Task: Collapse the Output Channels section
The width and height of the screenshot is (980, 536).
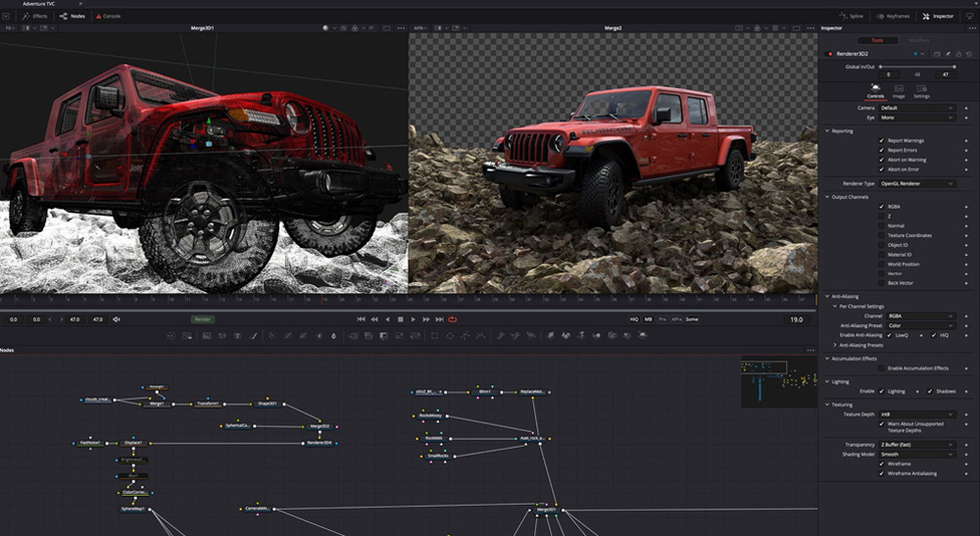Action: tap(827, 197)
